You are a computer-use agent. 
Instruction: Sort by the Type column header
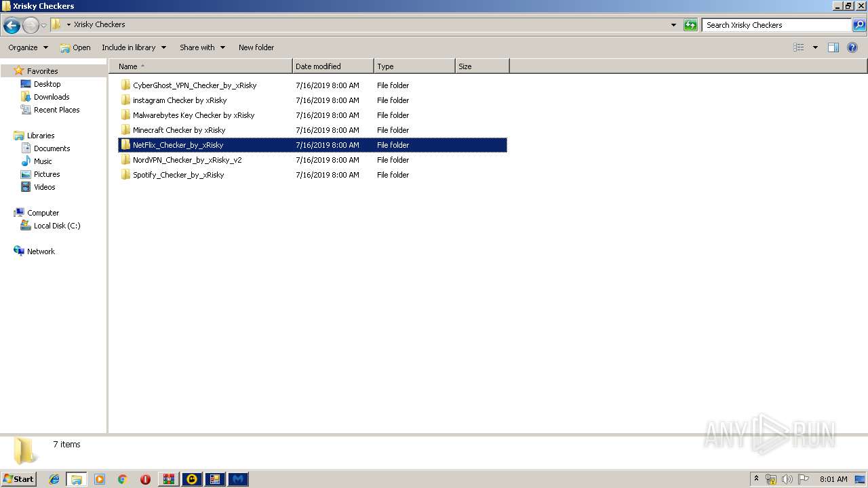(x=414, y=66)
